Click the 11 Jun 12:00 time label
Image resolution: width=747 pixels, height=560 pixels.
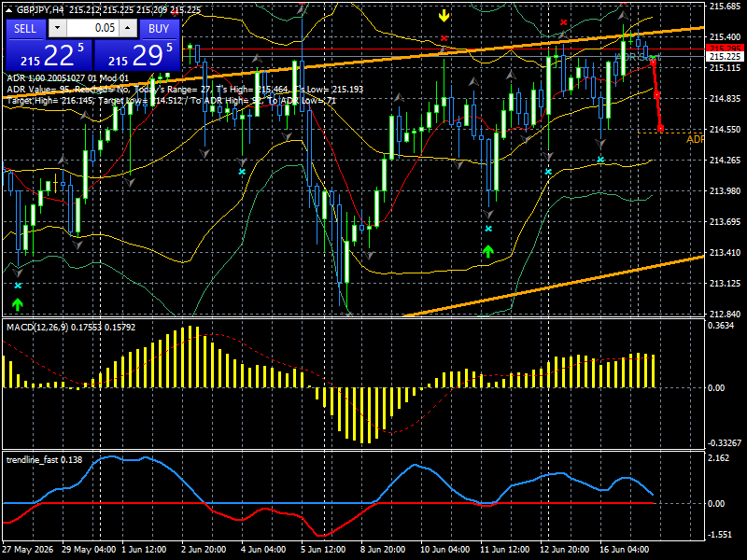tap(505, 550)
